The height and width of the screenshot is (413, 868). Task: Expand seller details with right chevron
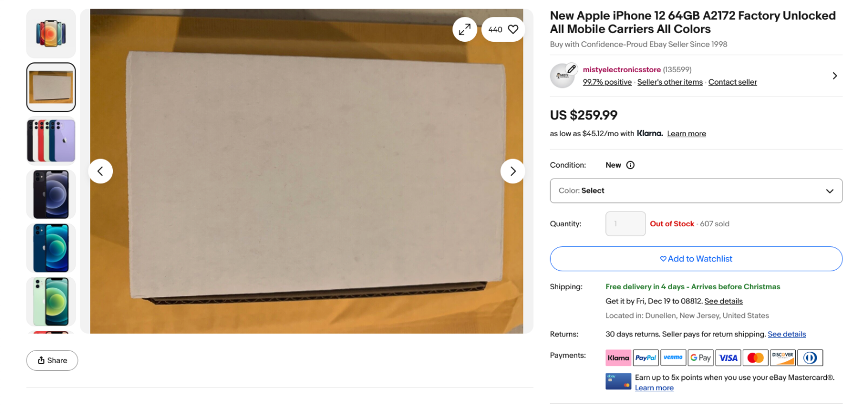pyautogui.click(x=834, y=76)
